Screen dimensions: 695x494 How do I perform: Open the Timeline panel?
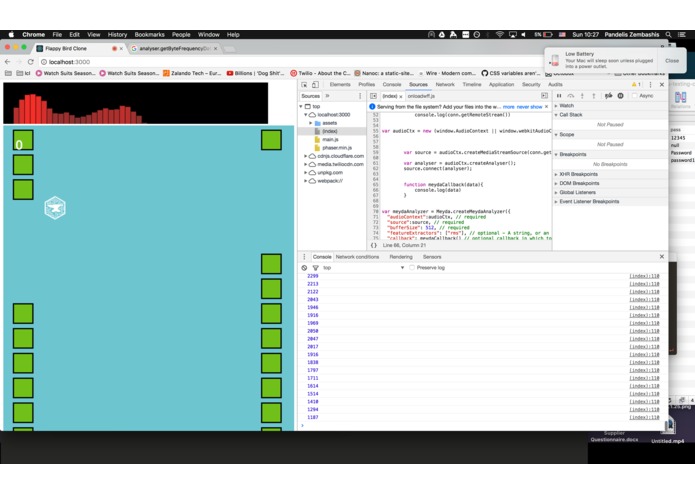click(472, 85)
